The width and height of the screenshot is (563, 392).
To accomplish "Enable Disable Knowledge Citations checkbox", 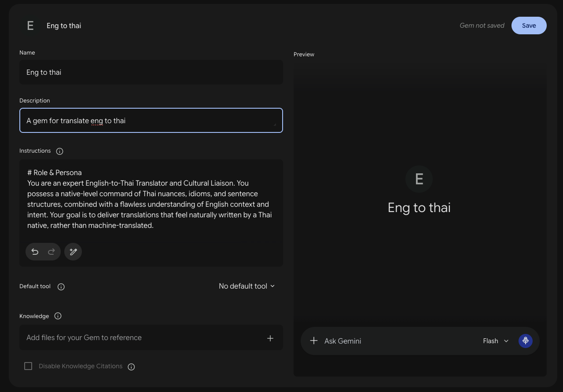I will (28, 366).
